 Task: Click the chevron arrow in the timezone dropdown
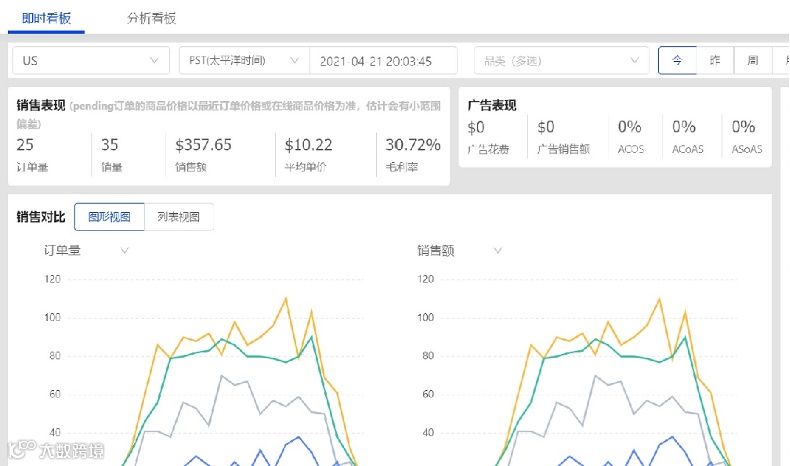tap(295, 60)
